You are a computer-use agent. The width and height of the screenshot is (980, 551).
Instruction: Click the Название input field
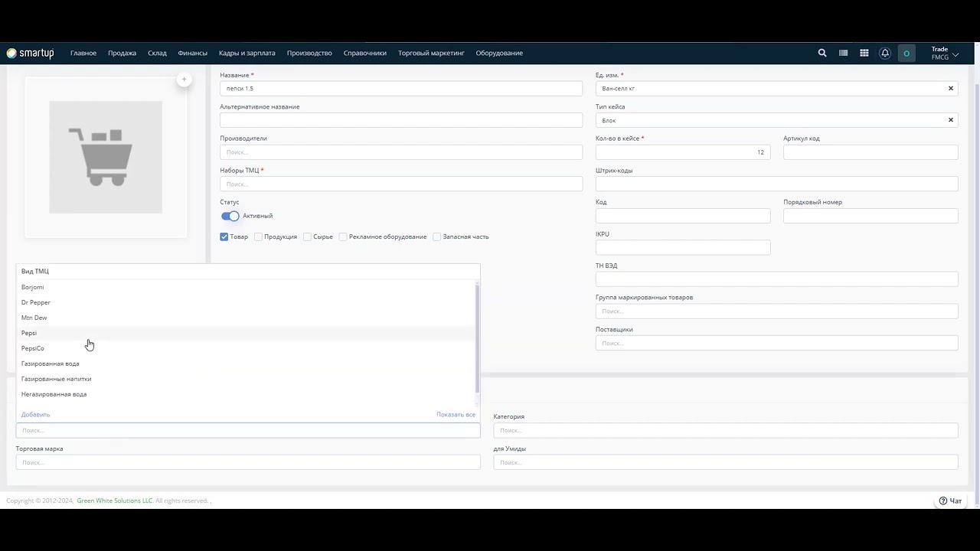401,88
